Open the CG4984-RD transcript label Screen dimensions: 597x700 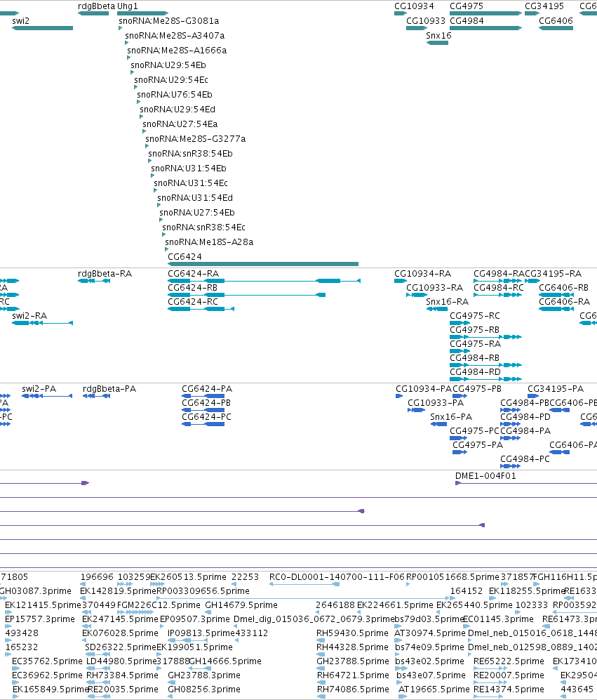point(475,372)
